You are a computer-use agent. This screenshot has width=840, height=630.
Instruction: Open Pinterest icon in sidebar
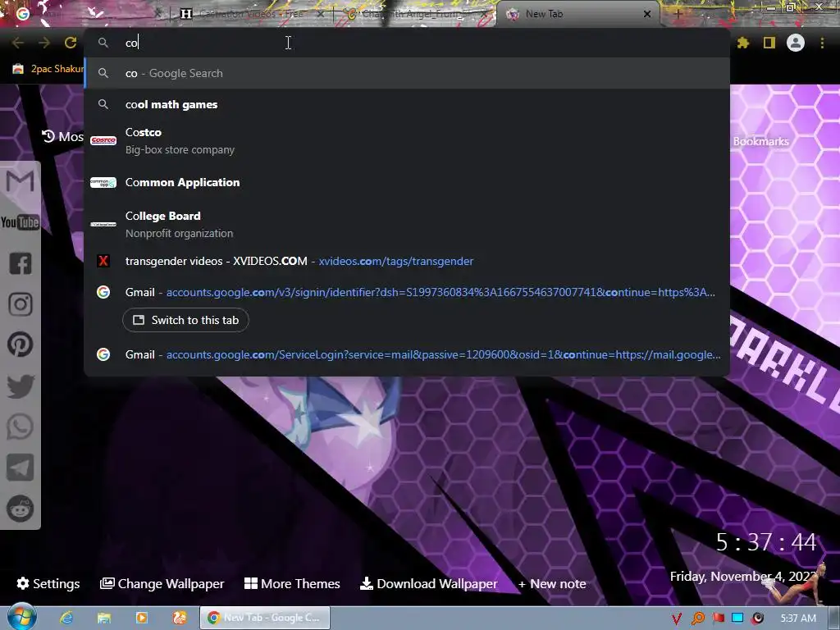click(x=20, y=345)
